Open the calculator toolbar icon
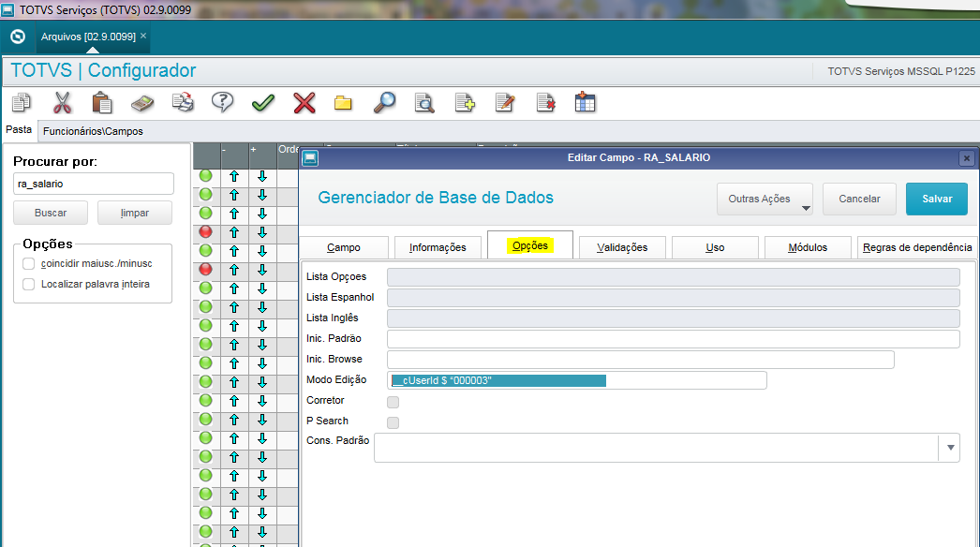 [142, 103]
